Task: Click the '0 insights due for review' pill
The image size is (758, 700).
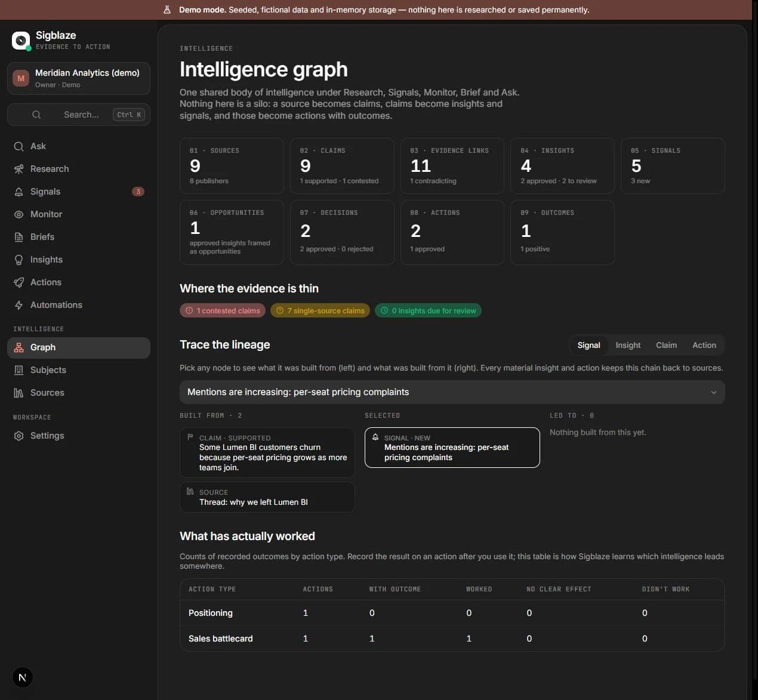Action: point(428,310)
